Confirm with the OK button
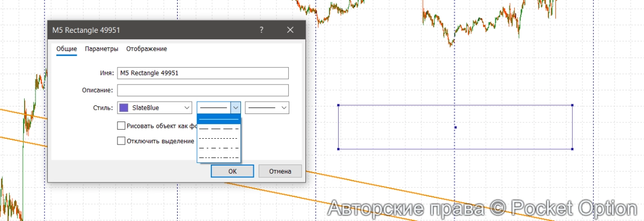The width and height of the screenshot is (644, 221). [x=232, y=171]
